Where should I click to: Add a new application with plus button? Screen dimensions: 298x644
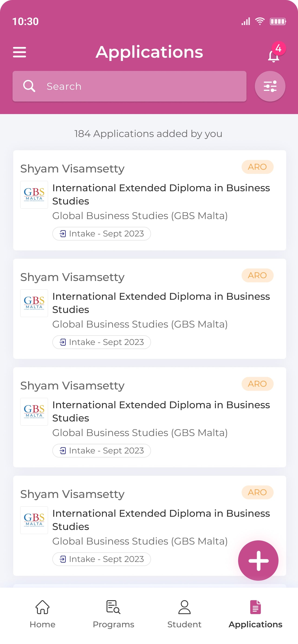(x=258, y=560)
